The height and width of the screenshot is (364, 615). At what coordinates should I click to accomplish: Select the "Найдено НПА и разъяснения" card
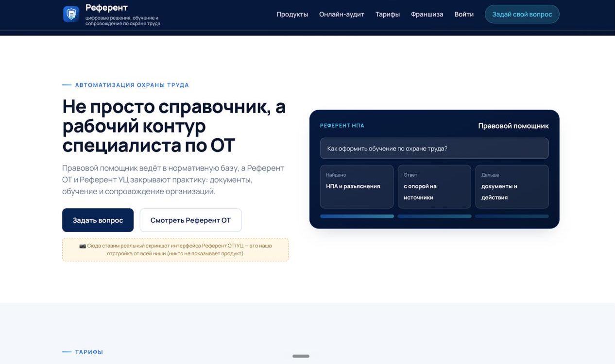(357, 186)
